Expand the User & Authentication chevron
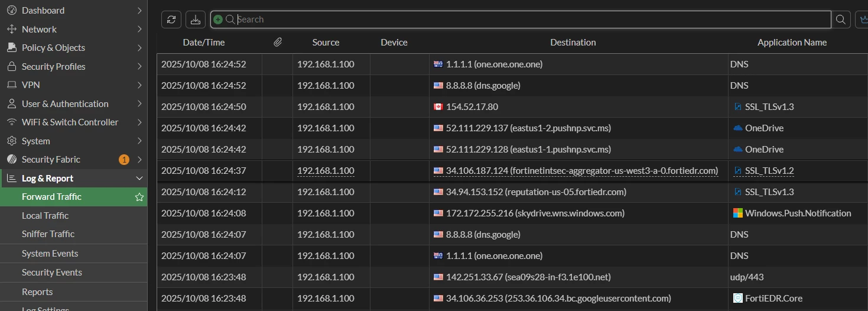The width and height of the screenshot is (868, 311). [x=139, y=103]
